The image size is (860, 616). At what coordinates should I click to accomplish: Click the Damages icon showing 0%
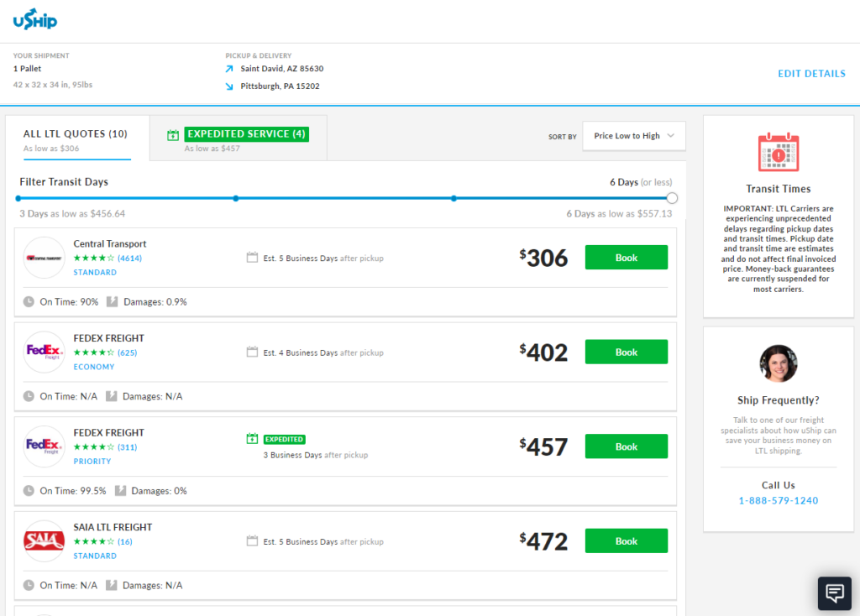[x=120, y=490]
